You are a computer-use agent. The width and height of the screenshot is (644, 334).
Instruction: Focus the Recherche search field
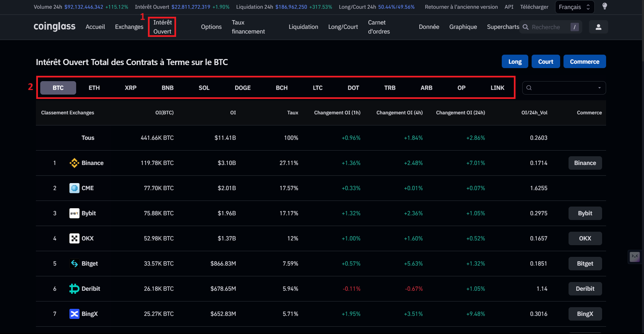click(x=550, y=27)
